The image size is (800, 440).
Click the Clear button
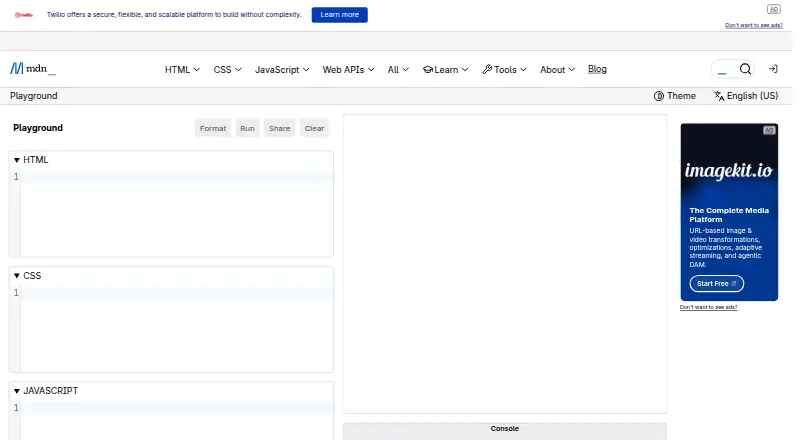314,129
